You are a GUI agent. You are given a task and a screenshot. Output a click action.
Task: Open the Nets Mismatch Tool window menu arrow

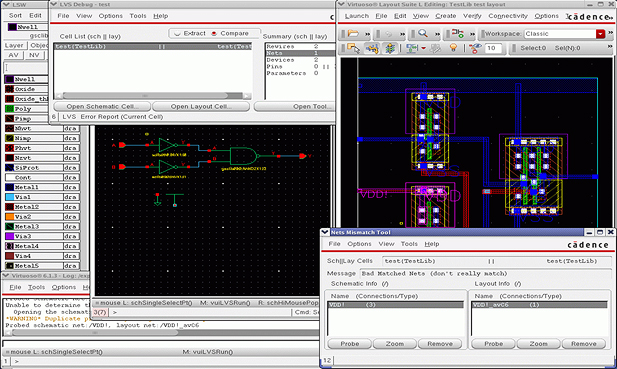point(325,232)
